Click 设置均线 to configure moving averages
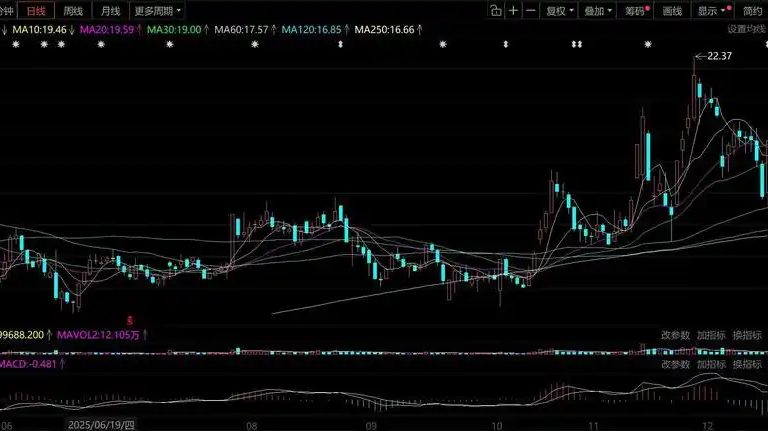Viewport: 768px width, 431px height. pyautogui.click(x=747, y=29)
